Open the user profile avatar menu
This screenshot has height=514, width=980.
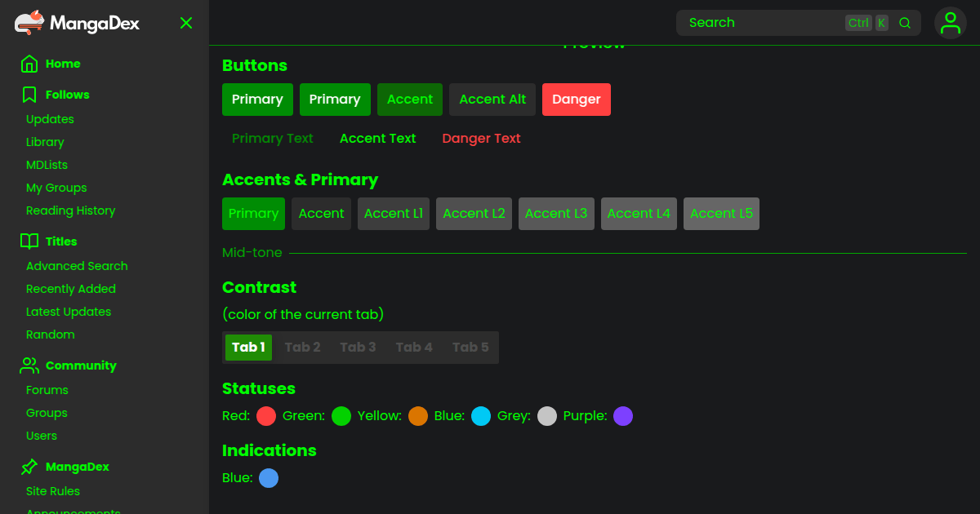coord(950,23)
